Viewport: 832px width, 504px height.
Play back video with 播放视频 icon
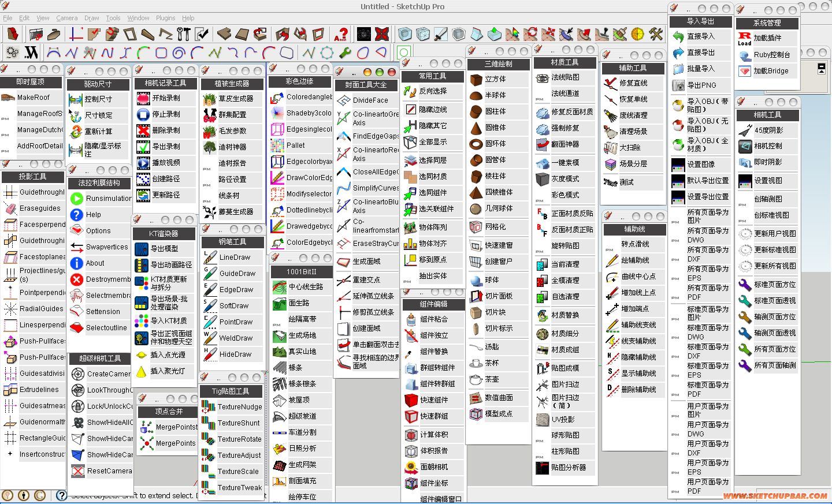click(x=143, y=163)
